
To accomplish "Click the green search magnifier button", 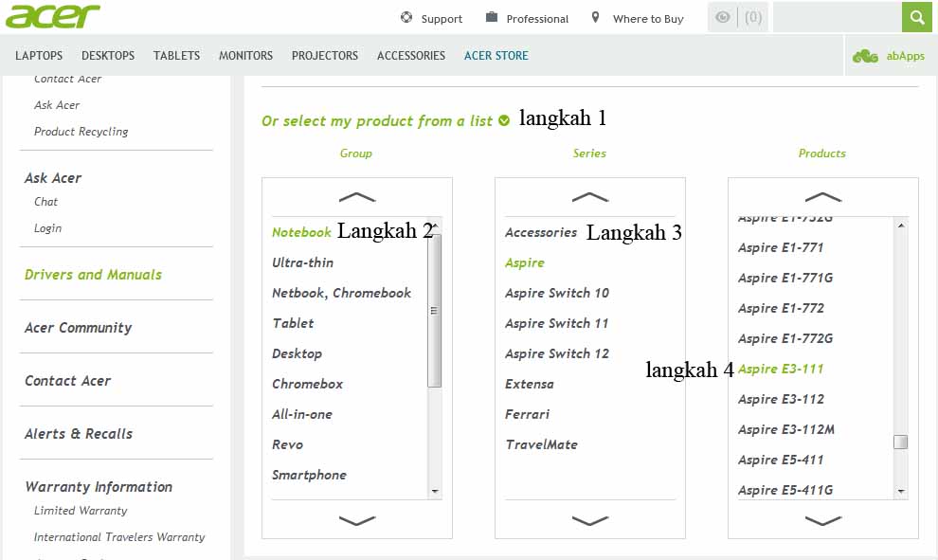I will [916, 17].
